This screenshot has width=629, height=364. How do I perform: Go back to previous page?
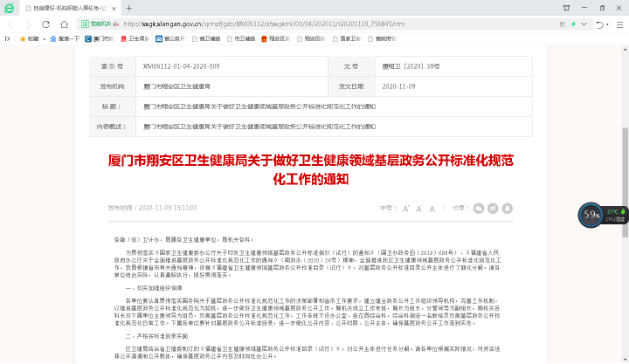click(10, 24)
